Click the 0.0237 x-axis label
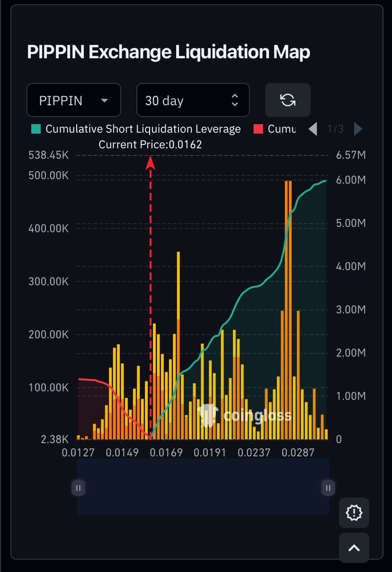392x572 pixels. click(254, 452)
